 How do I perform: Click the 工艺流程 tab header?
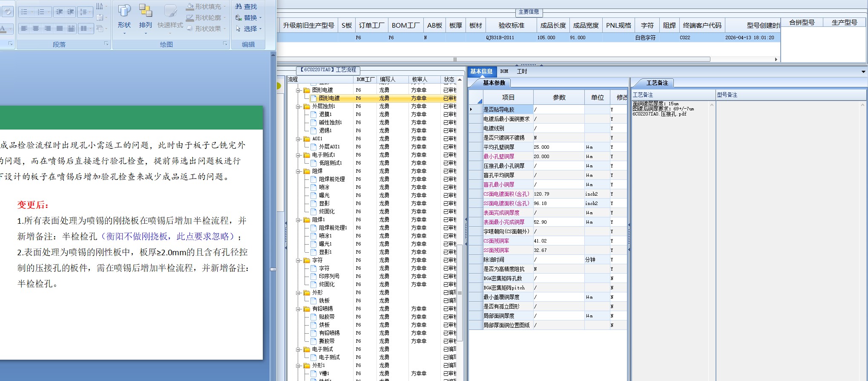click(328, 70)
